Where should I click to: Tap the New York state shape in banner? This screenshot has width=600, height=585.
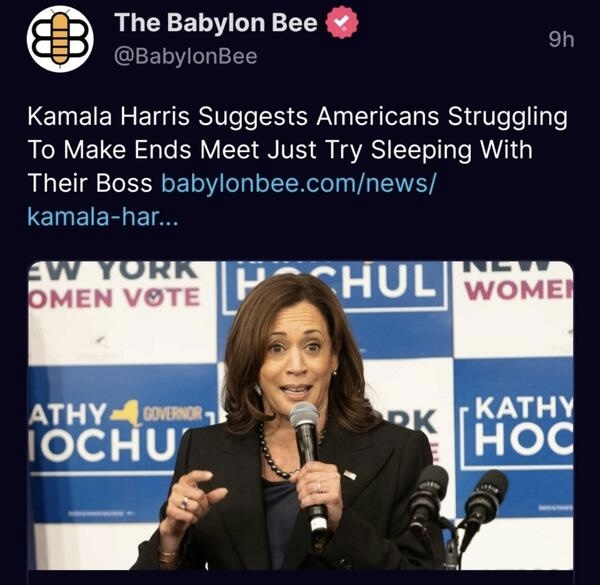[x=126, y=412]
